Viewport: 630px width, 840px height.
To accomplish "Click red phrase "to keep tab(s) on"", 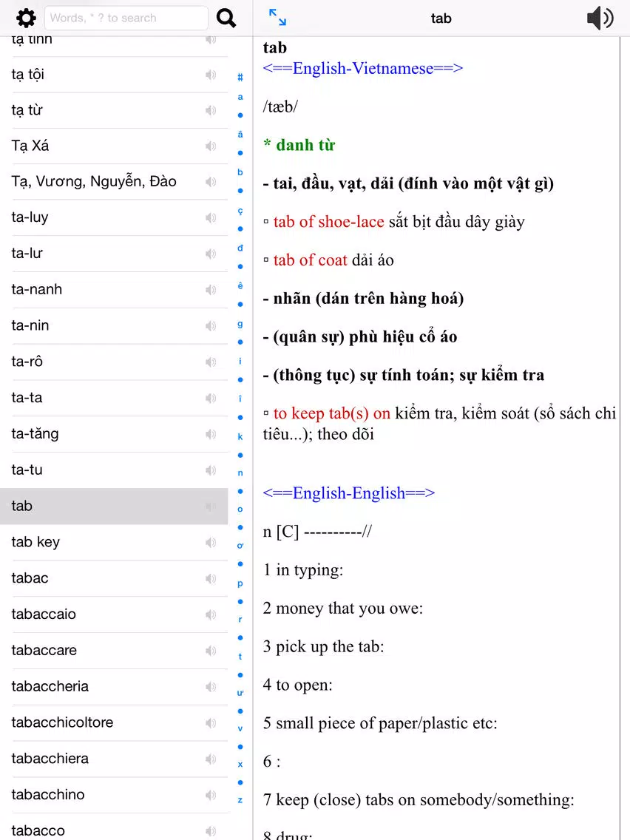I will 331,413.
